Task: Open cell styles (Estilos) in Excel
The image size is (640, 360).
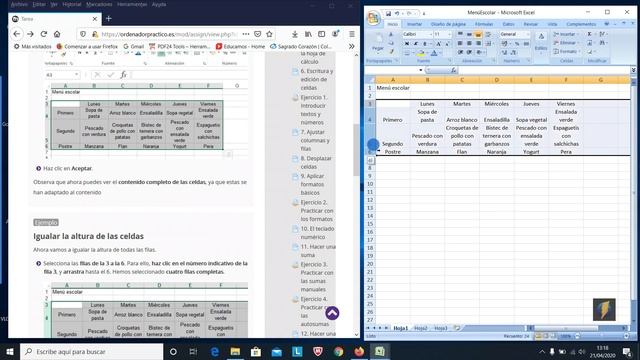Action: tap(541, 42)
